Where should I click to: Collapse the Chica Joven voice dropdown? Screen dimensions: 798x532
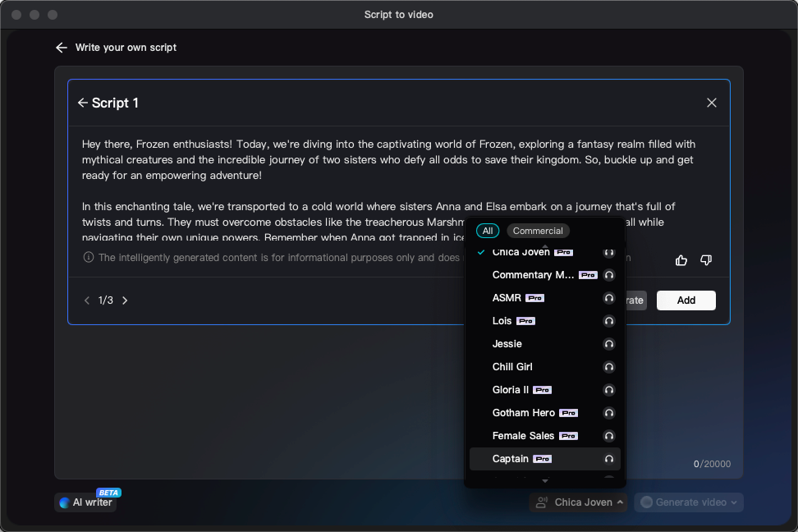(578, 502)
